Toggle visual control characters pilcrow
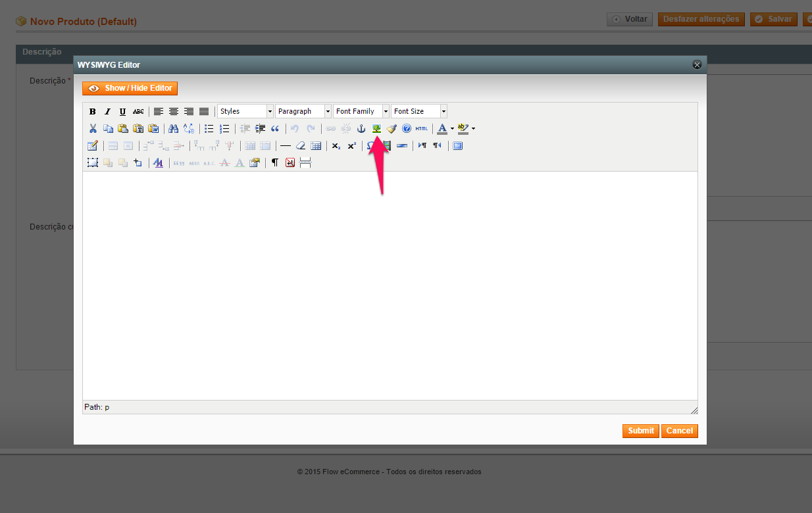Image resolution: width=812 pixels, height=513 pixels. click(275, 162)
